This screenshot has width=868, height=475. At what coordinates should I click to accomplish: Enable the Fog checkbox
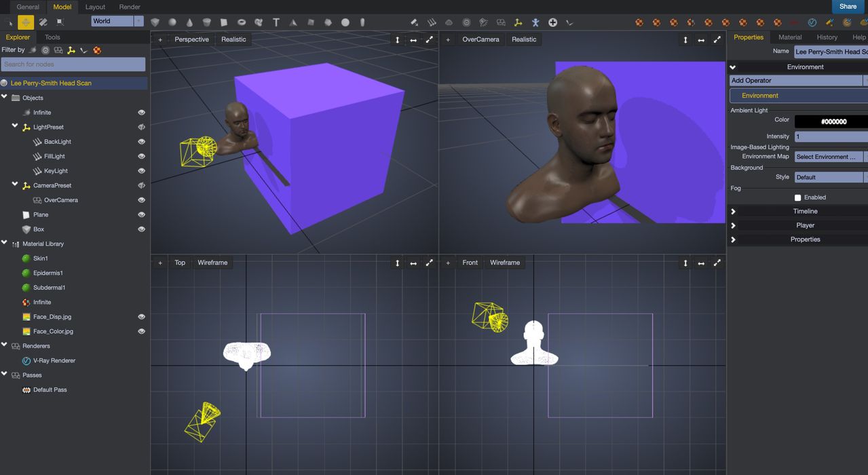pyautogui.click(x=797, y=197)
